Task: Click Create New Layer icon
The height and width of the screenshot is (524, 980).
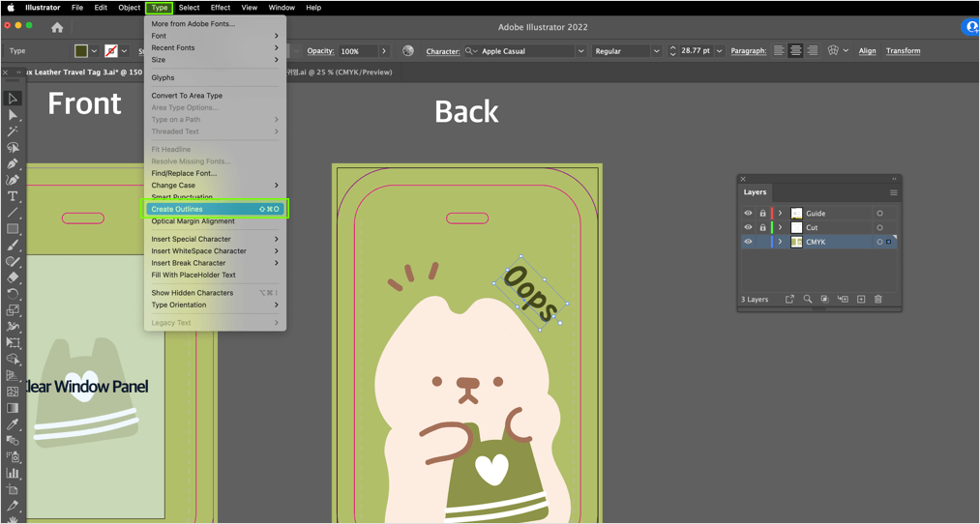Action: (x=861, y=299)
